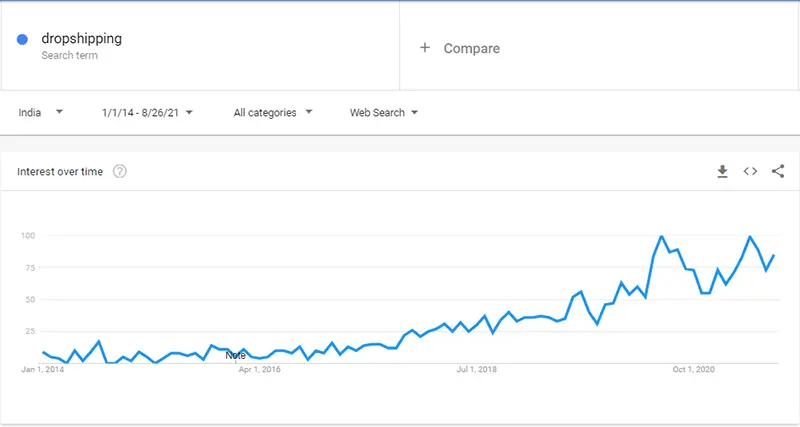Expand the Web Search type dropdown

tap(384, 112)
